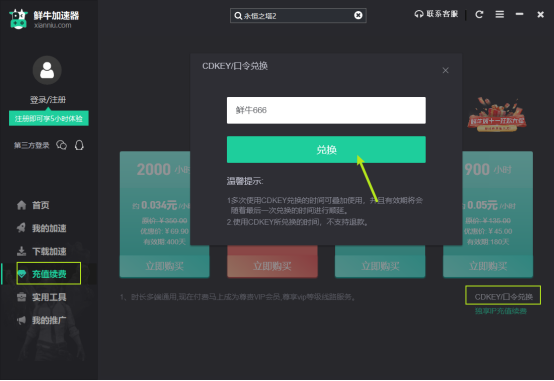Open 联系客服 customer service
Viewport: 554px width, 381px height.
click(x=436, y=14)
